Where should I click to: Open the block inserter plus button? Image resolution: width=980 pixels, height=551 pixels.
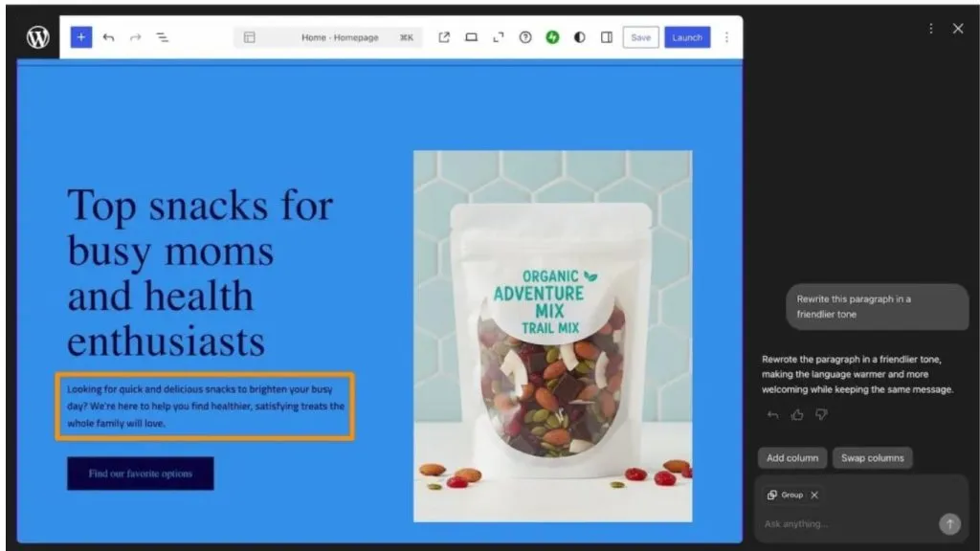pos(81,37)
